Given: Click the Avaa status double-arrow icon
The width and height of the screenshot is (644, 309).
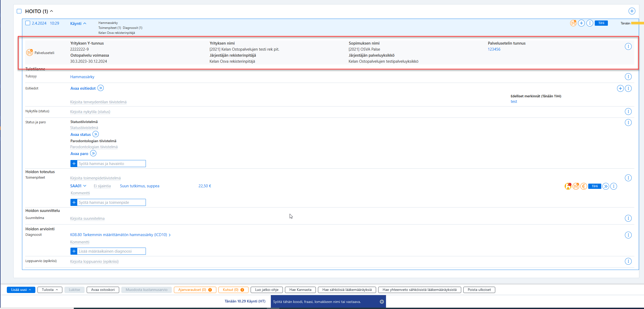Looking at the screenshot, I should point(96,134).
